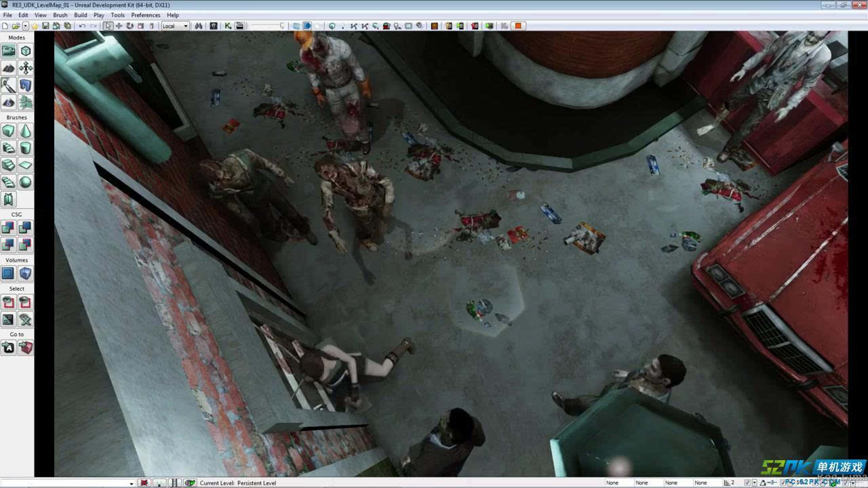Open the Help menu
The image size is (868, 488).
[173, 15]
